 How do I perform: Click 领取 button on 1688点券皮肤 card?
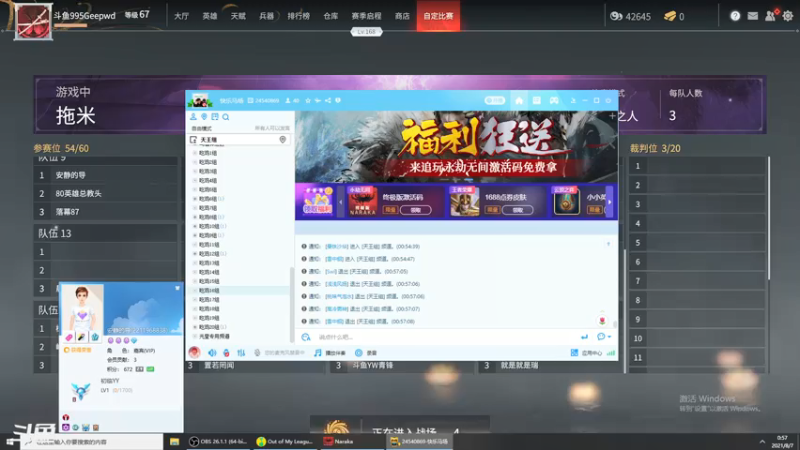(518, 210)
